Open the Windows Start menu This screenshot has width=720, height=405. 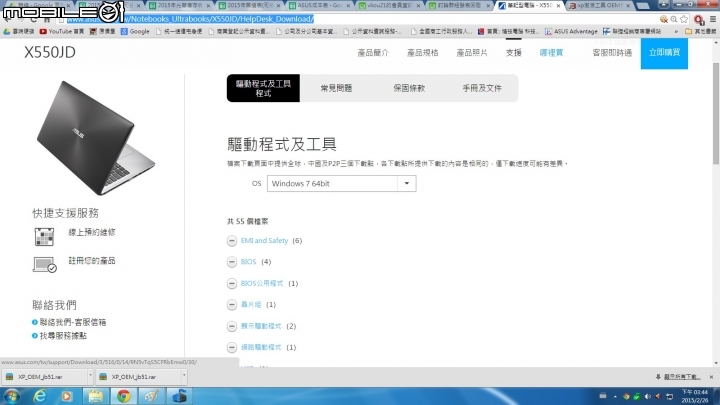click(11, 396)
